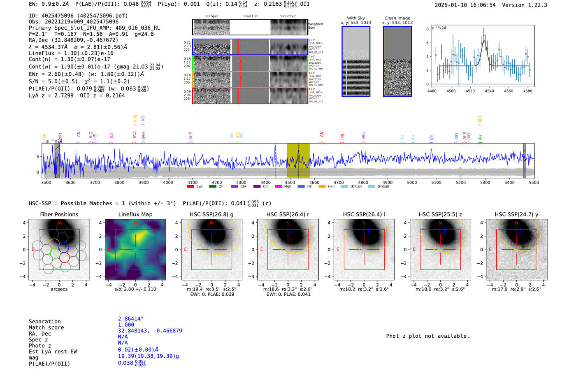Click the green OII legend swatch

(x=212, y=187)
